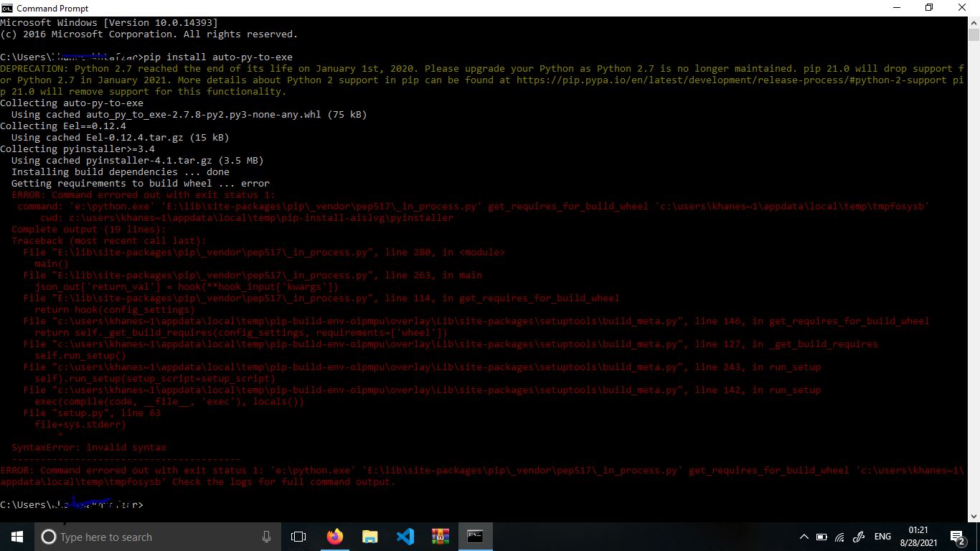
Task: Switch the ENG input language
Action: [882, 537]
